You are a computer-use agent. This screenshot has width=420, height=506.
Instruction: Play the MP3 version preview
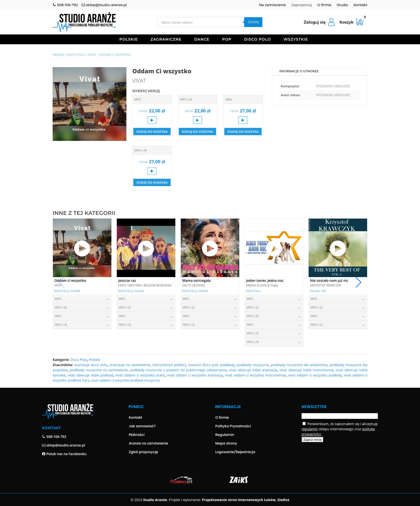point(152,120)
